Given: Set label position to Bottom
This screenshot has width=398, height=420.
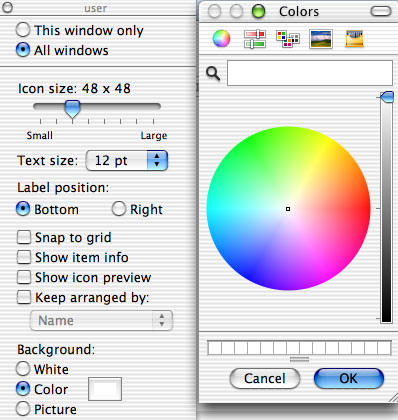Looking at the screenshot, I should tap(23, 209).
